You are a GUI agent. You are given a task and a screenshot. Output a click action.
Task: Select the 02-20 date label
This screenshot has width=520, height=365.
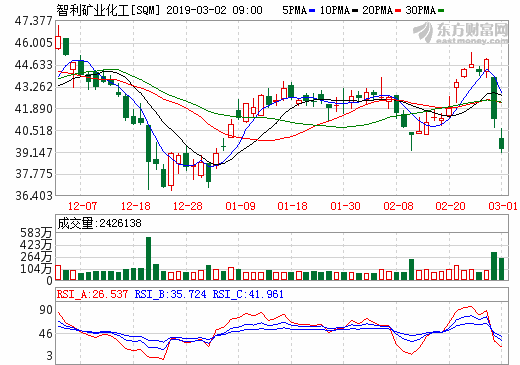450,206
